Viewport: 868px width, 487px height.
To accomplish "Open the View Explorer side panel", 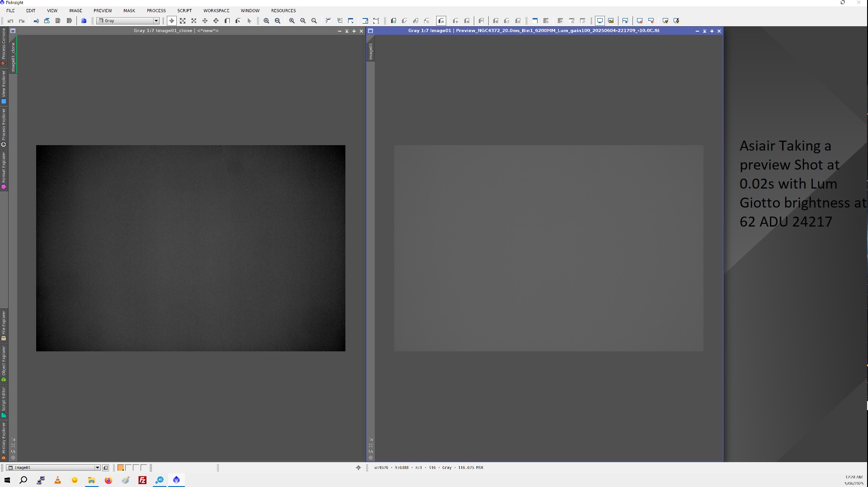I will (4, 87).
